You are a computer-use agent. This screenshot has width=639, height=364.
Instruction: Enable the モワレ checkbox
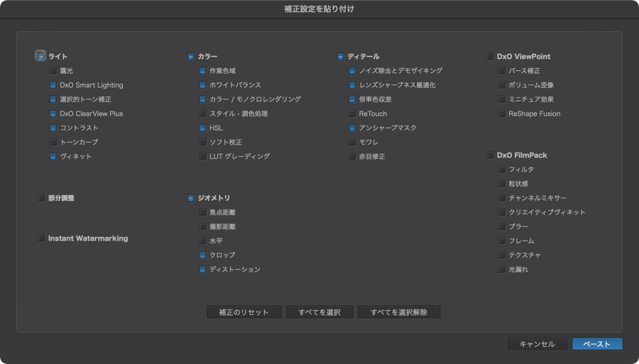coord(352,142)
